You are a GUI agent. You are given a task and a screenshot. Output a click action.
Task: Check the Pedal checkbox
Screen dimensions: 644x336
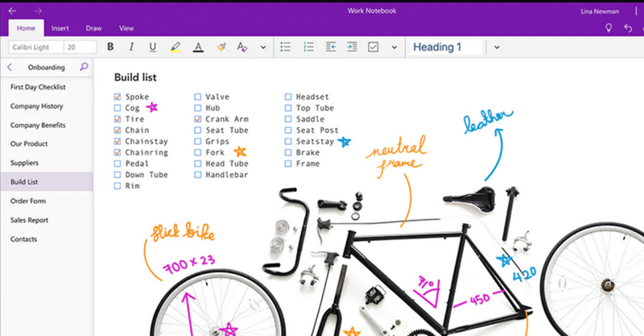point(118,164)
